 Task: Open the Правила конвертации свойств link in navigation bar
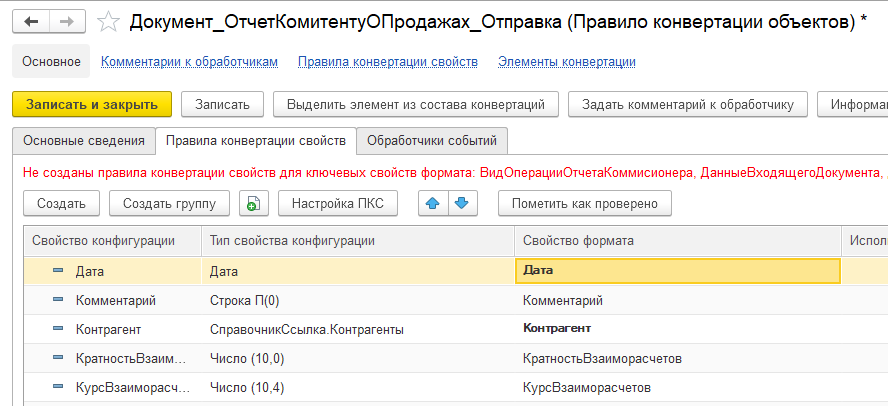coord(388,61)
